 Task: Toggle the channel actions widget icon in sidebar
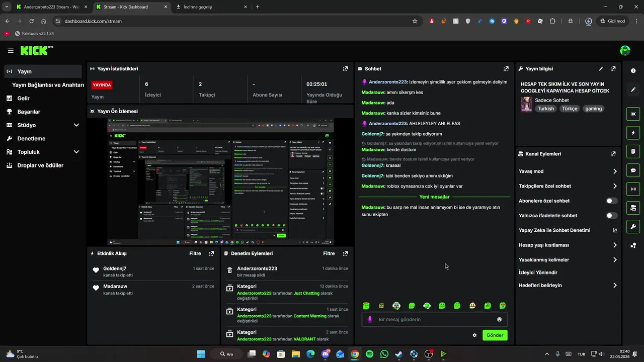pos(633,208)
